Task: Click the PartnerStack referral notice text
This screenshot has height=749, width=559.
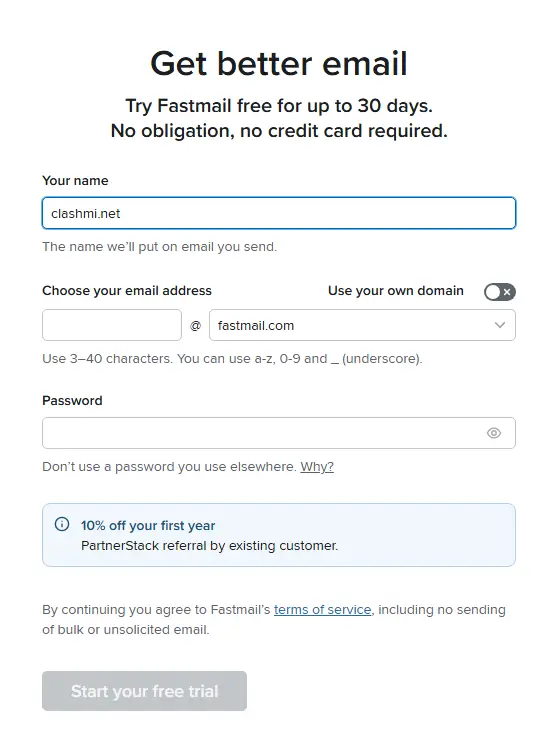Action: point(209,546)
